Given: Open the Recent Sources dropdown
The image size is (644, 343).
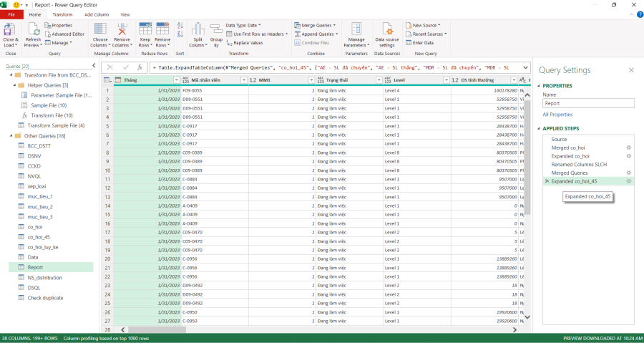Looking at the screenshot, I should [426, 34].
